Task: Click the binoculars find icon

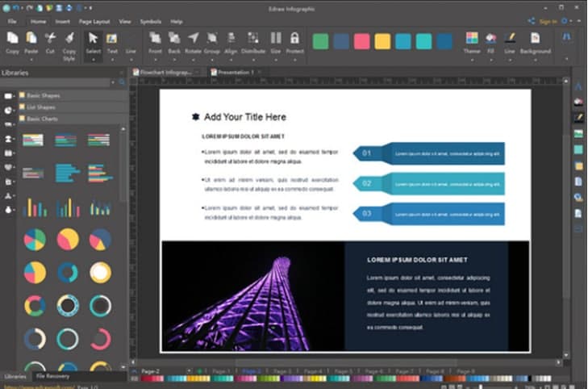Action: 566,37
